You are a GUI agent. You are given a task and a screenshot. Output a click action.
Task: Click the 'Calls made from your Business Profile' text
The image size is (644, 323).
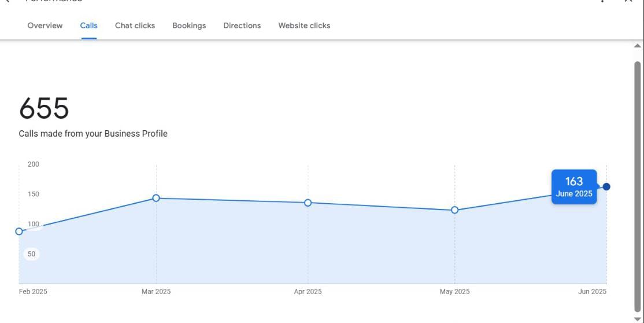[x=93, y=134]
